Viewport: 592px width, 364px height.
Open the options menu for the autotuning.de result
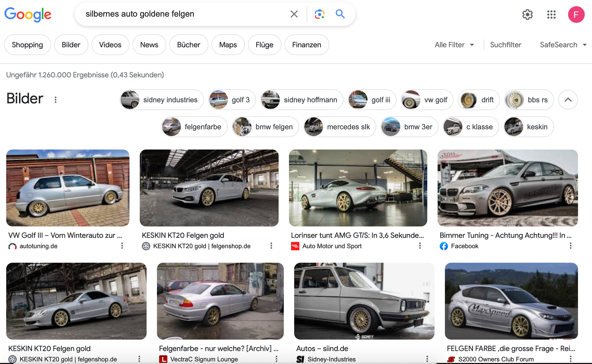(x=122, y=246)
